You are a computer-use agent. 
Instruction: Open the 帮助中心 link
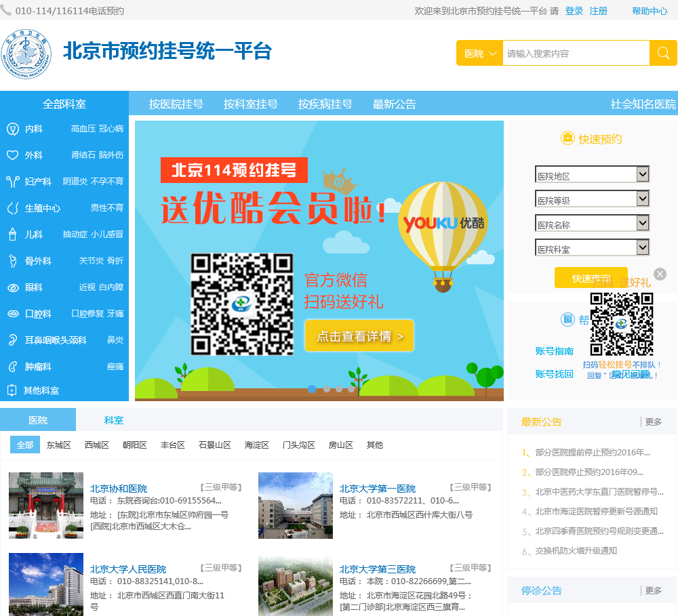tap(650, 11)
